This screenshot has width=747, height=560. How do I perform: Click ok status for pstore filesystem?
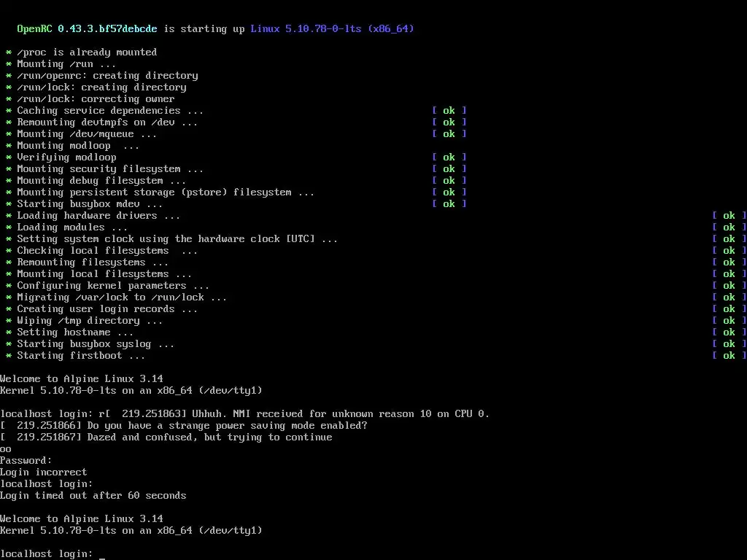pos(449,192)
